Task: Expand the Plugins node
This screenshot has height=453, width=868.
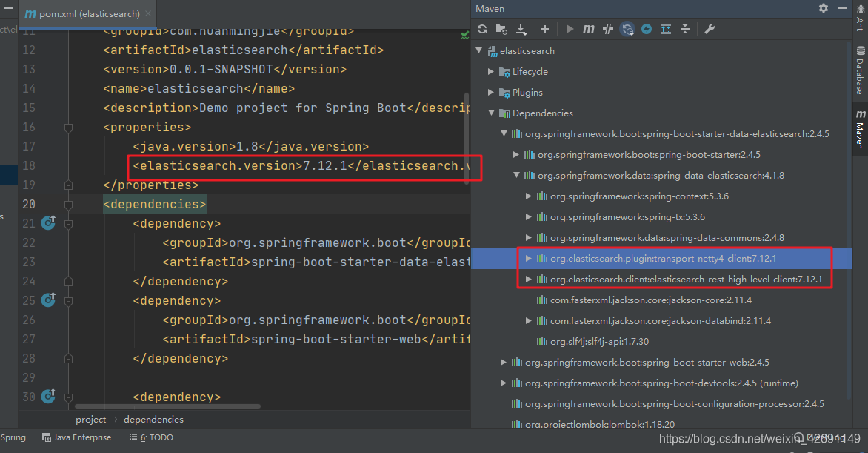Action: point(491,93)
